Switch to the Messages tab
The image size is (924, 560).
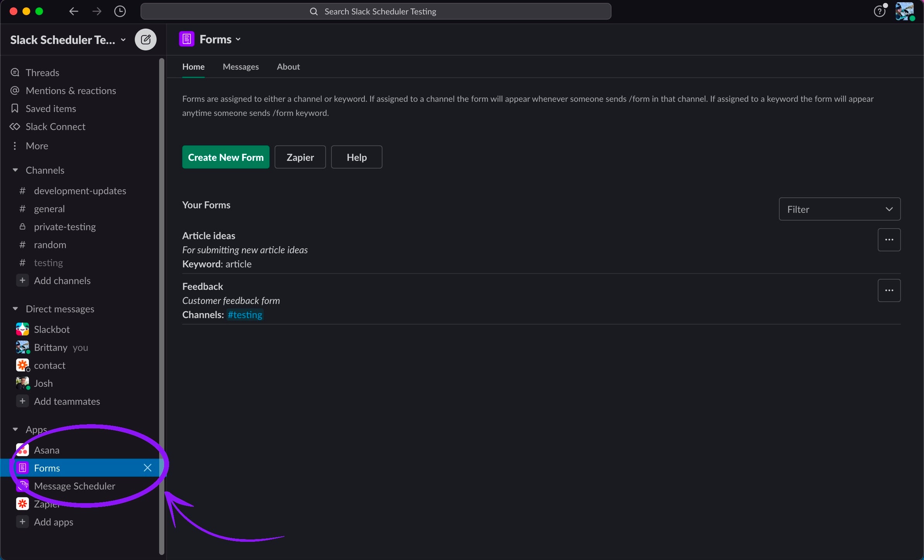(241, 67)
